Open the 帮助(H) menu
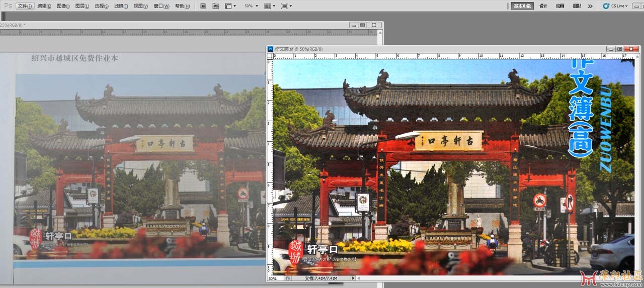The width and height of the screenshot is (644, 288). [x=182, y=6]
